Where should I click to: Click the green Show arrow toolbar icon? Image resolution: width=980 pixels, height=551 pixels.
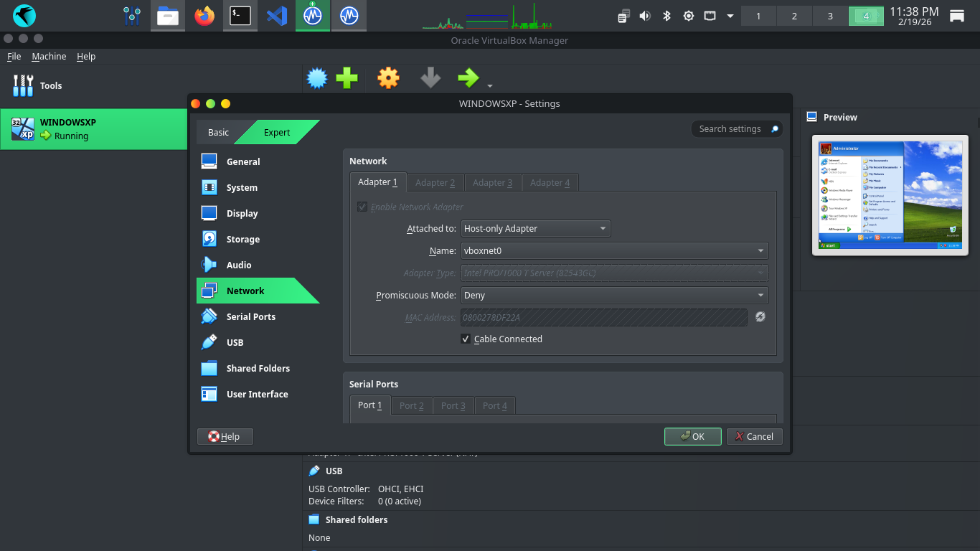tap(468, 77)
